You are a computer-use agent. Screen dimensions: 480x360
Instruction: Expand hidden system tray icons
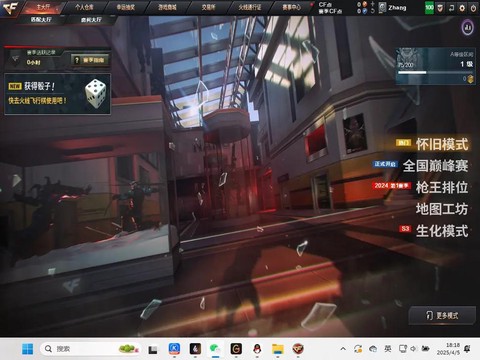pyautogui.click(x=343, y=349)
